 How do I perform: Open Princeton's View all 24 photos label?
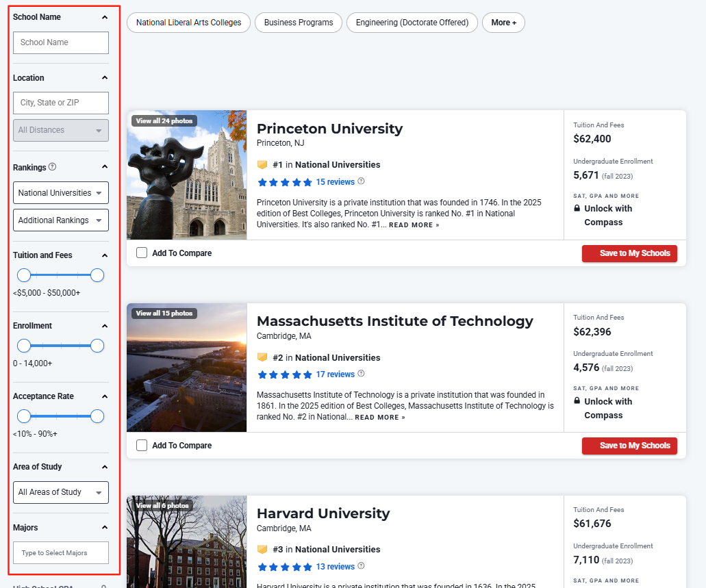pos(164,120)
